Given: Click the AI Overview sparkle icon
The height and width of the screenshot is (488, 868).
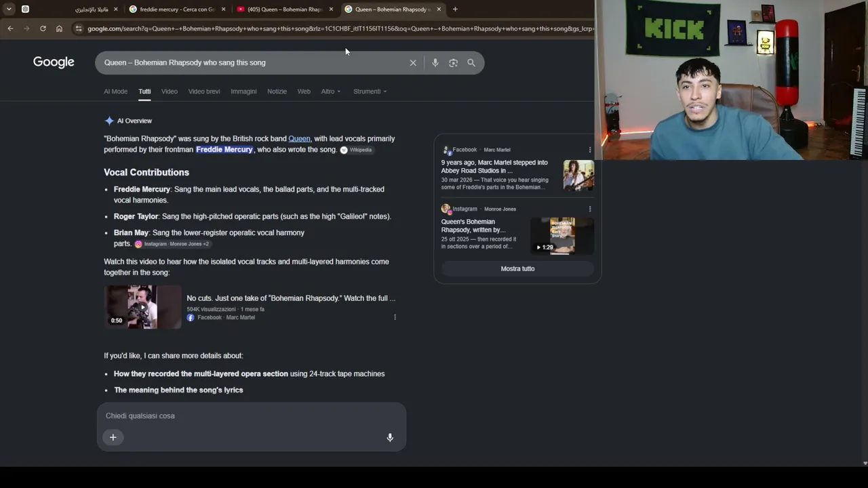Looking at the screenshot, I should pos(109,121).
